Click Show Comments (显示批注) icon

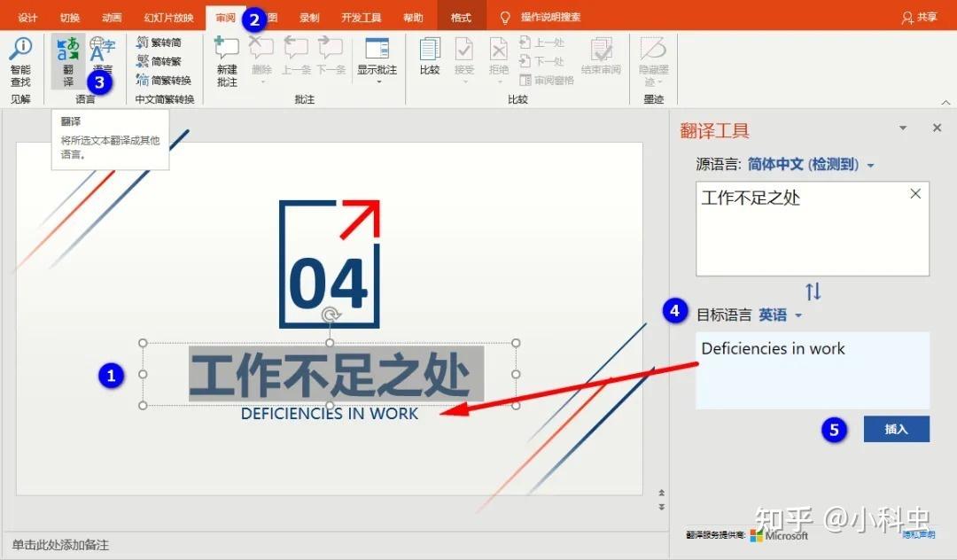377,49
